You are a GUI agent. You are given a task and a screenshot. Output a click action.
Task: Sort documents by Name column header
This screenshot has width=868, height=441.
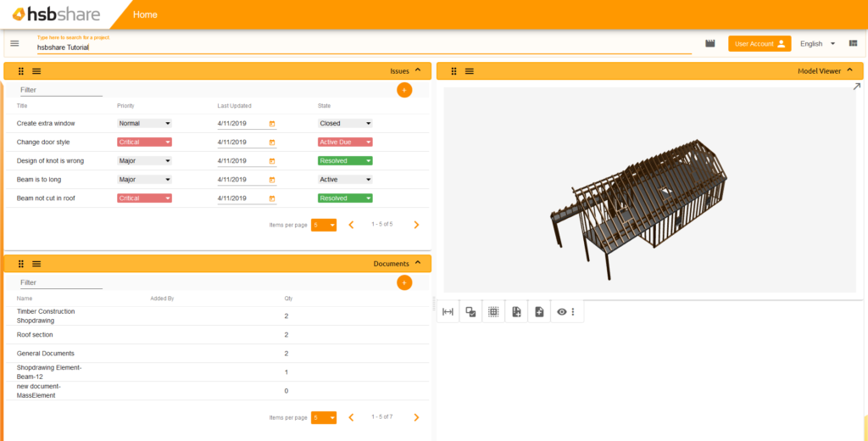25,299
